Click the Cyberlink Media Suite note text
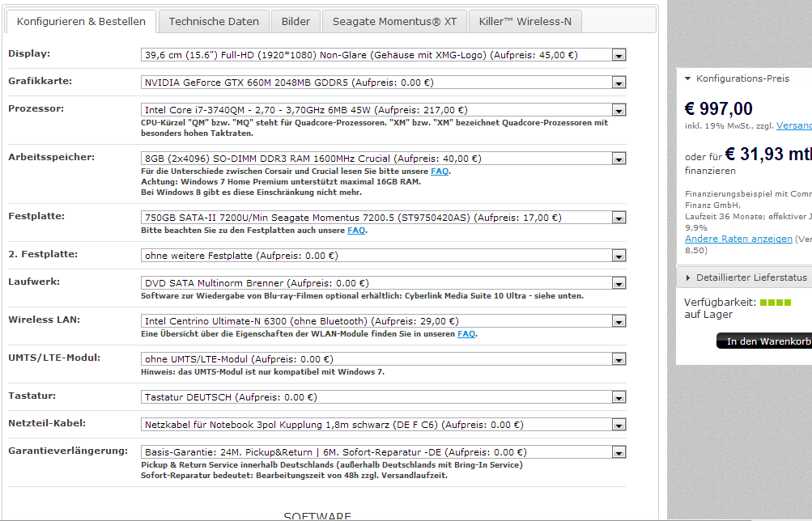 click(x=362, y=296)
